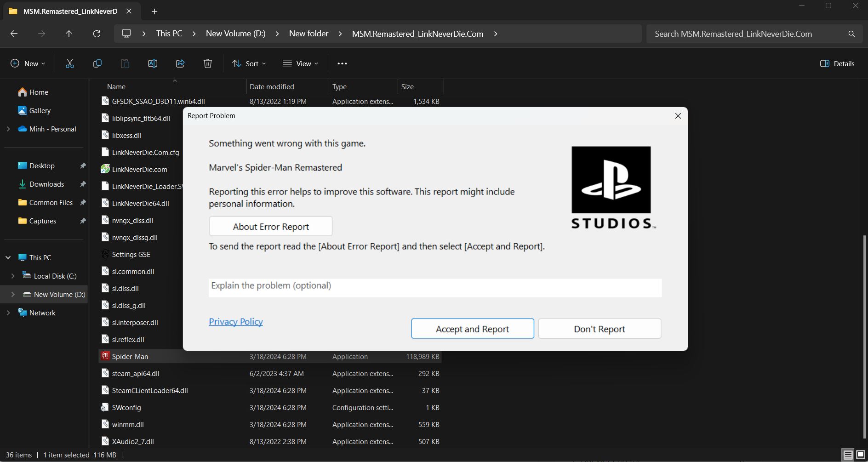This screenshot has height=462, width=868.
Task: Navigate back with the back arrow
Action: click(x=14, y=34)
